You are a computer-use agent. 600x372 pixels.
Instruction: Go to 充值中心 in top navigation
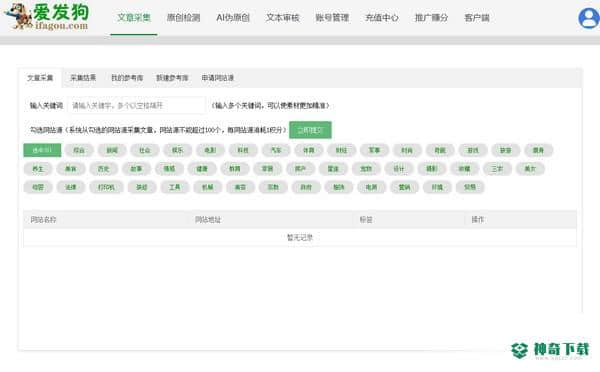(382, 18)
